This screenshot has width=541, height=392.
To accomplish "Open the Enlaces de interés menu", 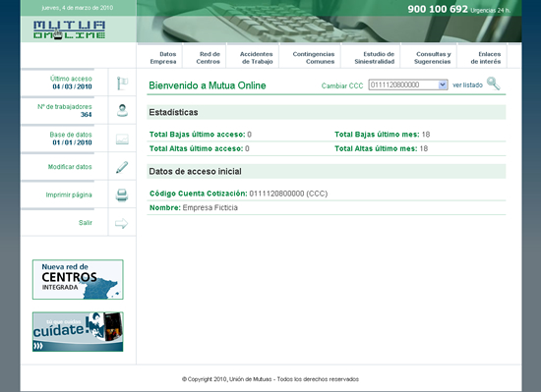I will [486, 58].
